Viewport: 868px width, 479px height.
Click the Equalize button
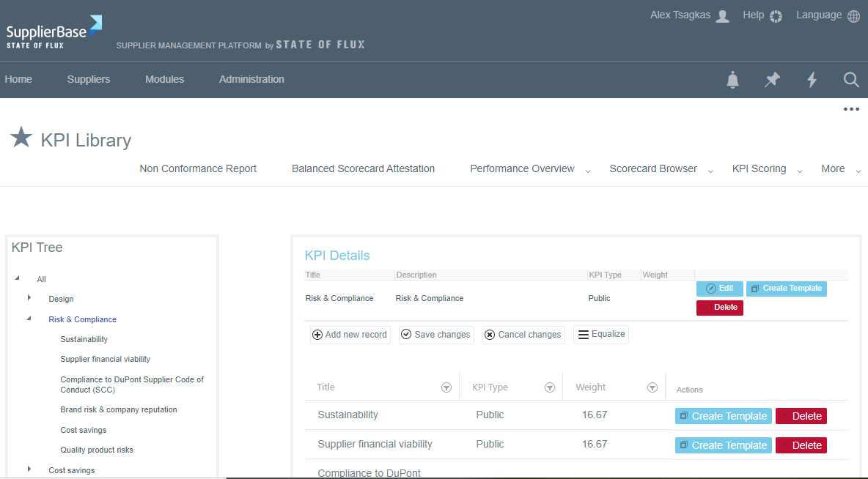[601, 334]
